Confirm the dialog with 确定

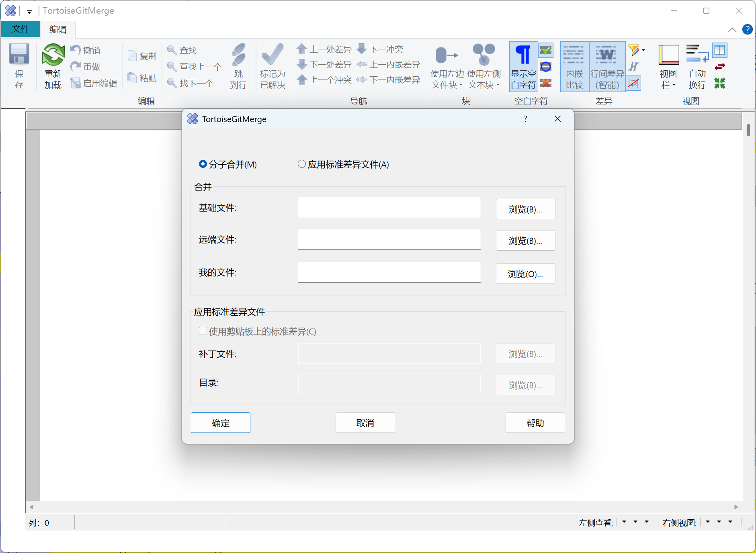coord(221,423)
